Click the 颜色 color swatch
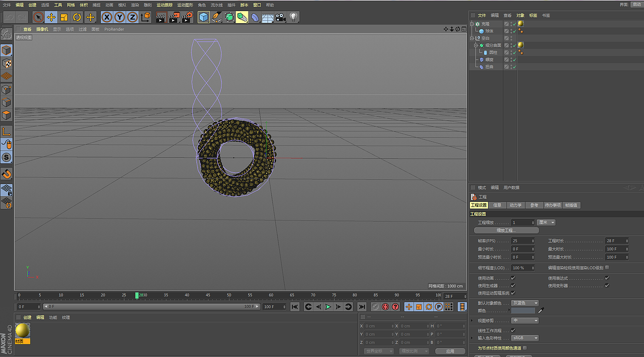The image size is (644, 357). (x=523, y=311)
